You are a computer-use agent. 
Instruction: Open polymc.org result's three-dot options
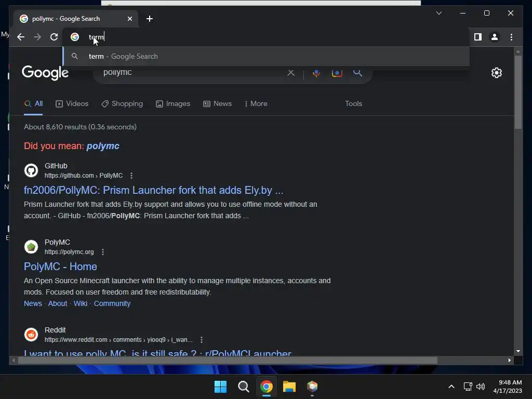point(103,252)
